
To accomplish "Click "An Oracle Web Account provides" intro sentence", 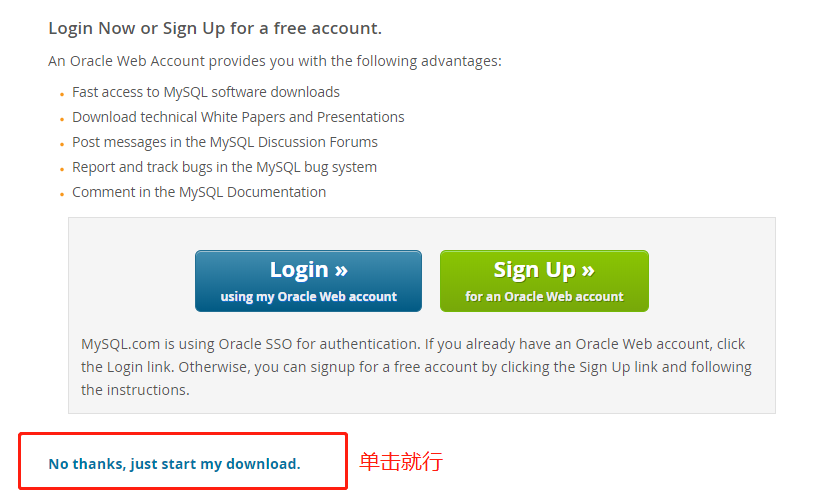I will click(x=275, y=61).
